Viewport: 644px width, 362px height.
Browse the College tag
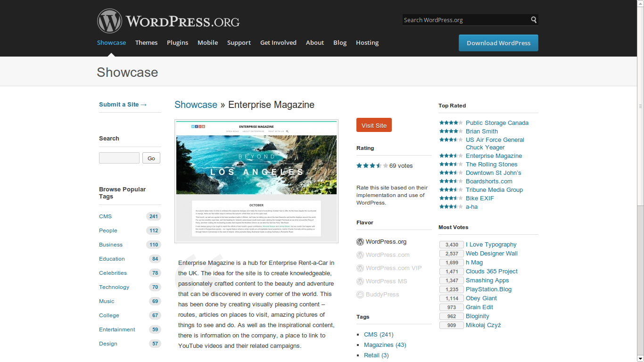tap(109, 315)
